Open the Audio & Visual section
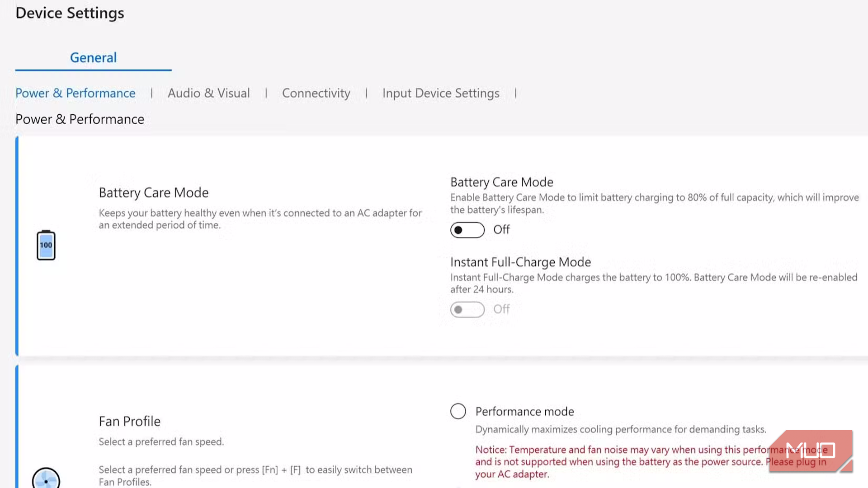This screenshot has width=868, height=488. coord(209,93)
